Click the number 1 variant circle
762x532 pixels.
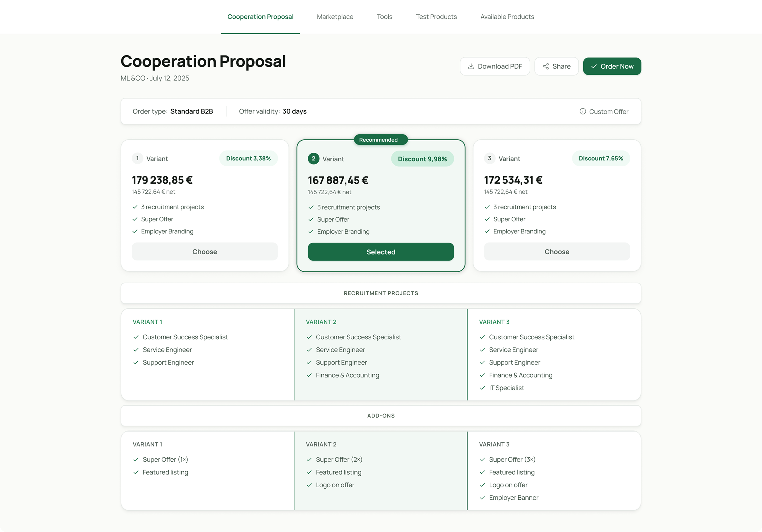click(137, 158)
